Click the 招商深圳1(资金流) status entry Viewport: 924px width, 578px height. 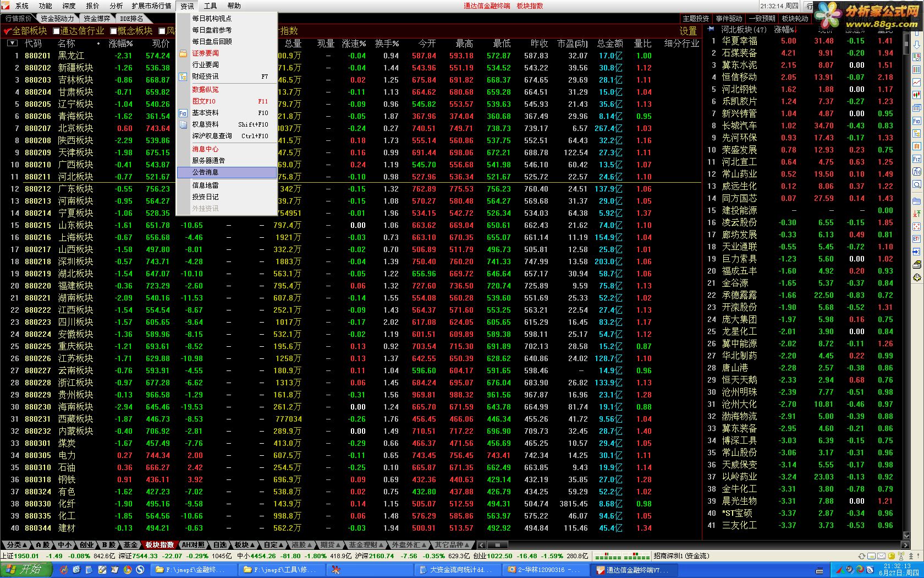click(681, 556)
